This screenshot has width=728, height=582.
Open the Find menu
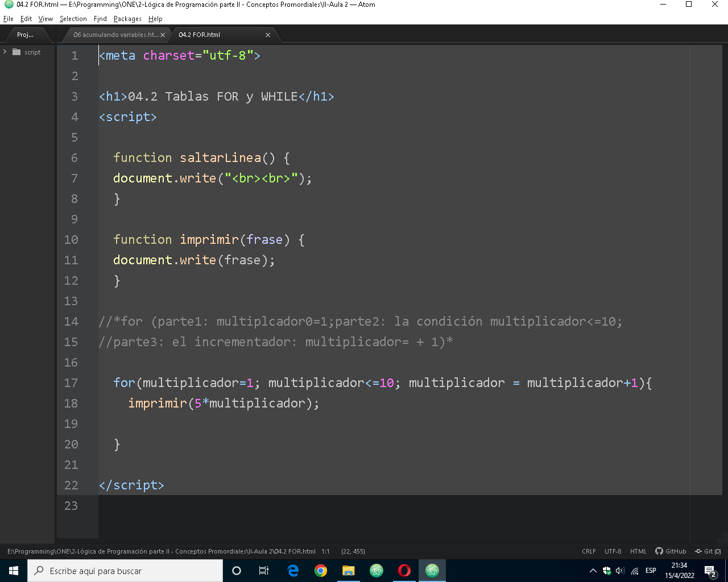tap(100, 19)
